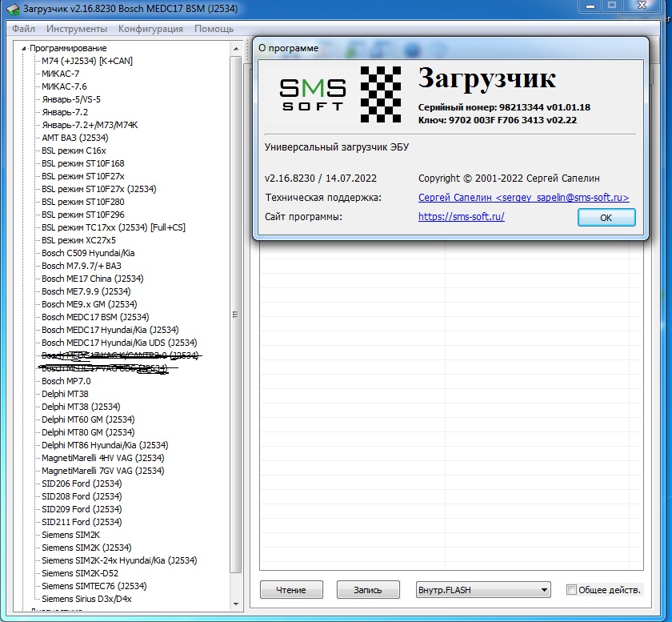Toggle the Общее действ. checkbox
The image size is (672, 622).
(571, 590)
